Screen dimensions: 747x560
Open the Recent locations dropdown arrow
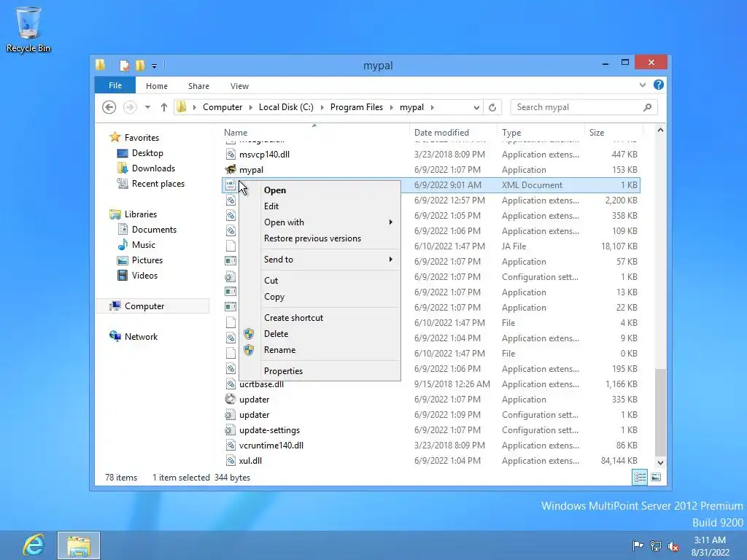[x=147, y=107]
